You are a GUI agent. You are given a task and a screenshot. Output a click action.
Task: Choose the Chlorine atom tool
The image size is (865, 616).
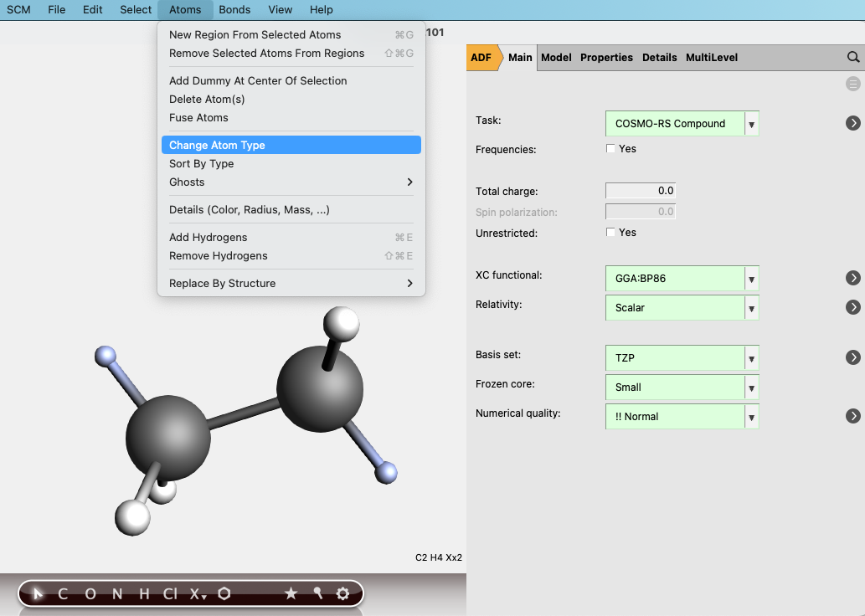tap(170, 593)
